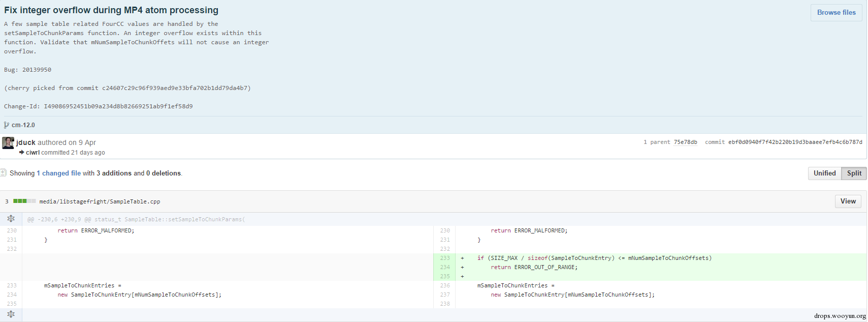
Task: Click the arrow icon before ciwrl
Action: tap(22, 152)
